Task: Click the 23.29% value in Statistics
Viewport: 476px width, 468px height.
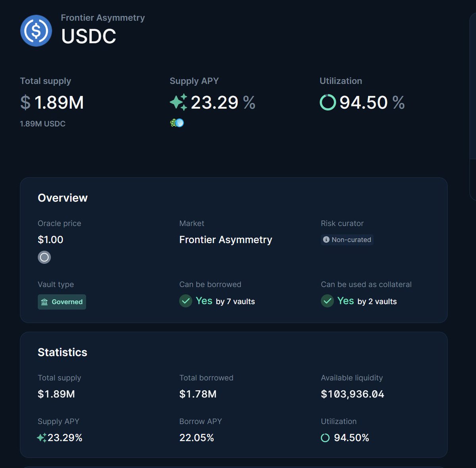Action: tap(65, 437)
